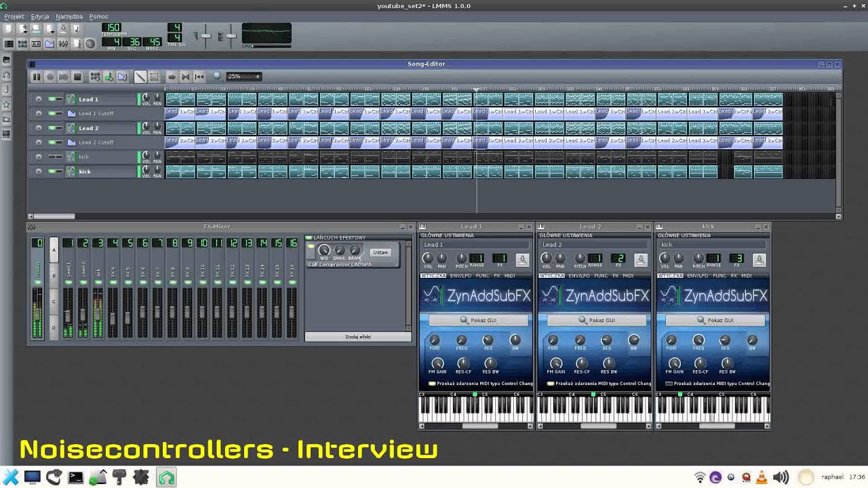The height and width of the screenshot is (488, 868).
Task: Click Dodaj efekt in the FX-Mixer
Action: [x=358, y=337]
